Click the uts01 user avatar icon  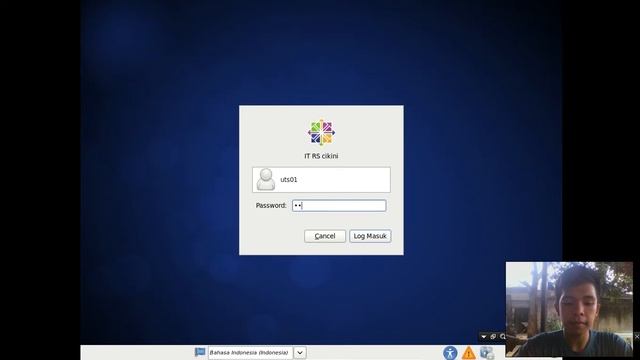point(266,180)
